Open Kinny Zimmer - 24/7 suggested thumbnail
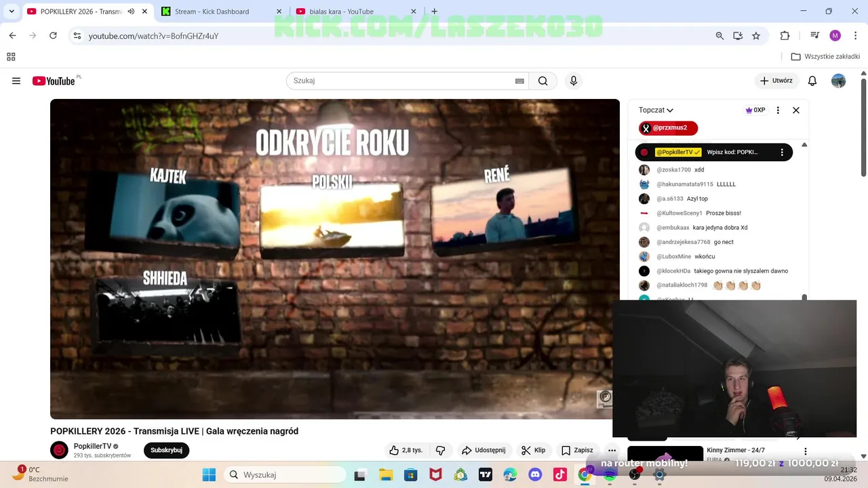This screenshot has height=488, width=868. [665, 453]
